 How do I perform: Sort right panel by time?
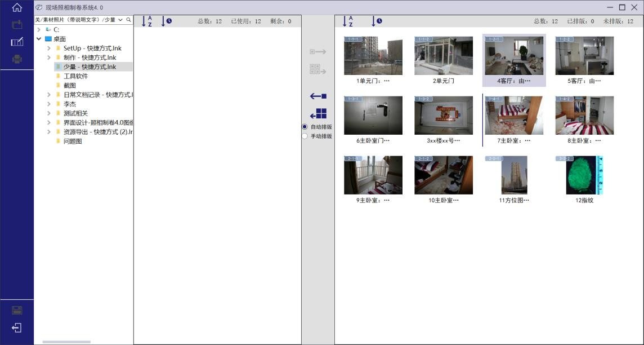376,21
